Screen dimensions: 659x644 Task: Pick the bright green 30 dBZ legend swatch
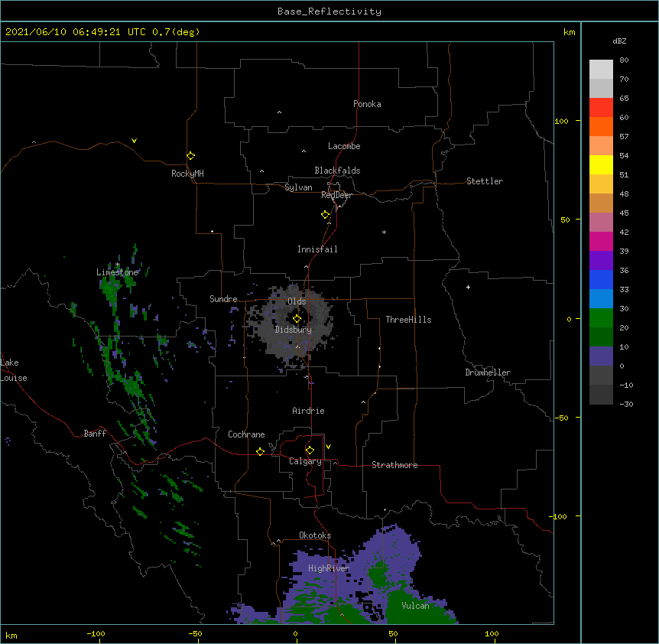click(601, 318)
